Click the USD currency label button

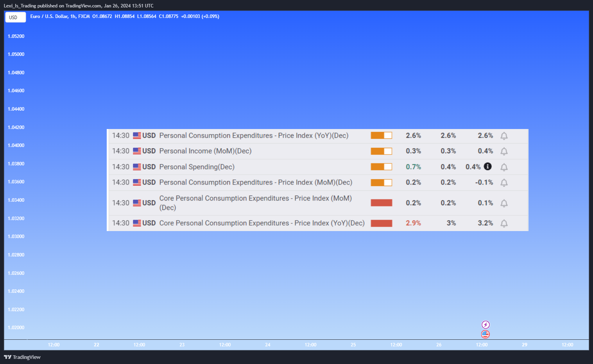pyautogui.click(x=15, y=17)
